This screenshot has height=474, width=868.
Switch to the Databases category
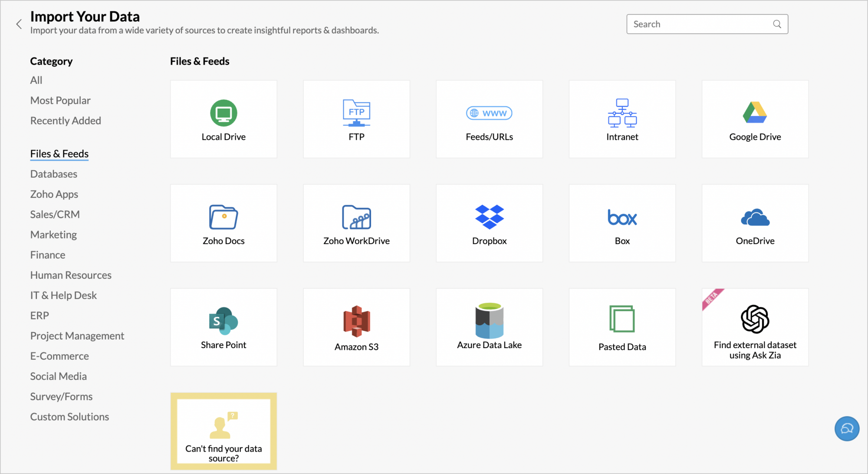click(x=54, y=174)
